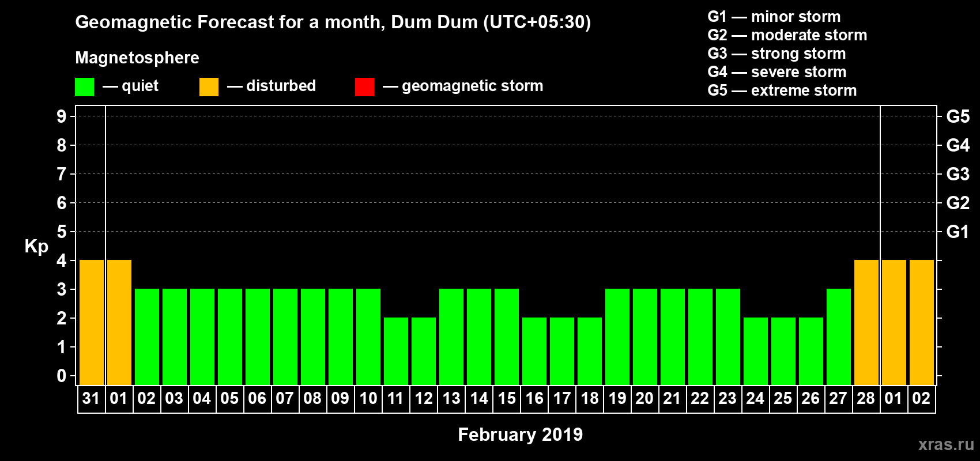Click the Kp axis value 0

click(x=62, y=376)
